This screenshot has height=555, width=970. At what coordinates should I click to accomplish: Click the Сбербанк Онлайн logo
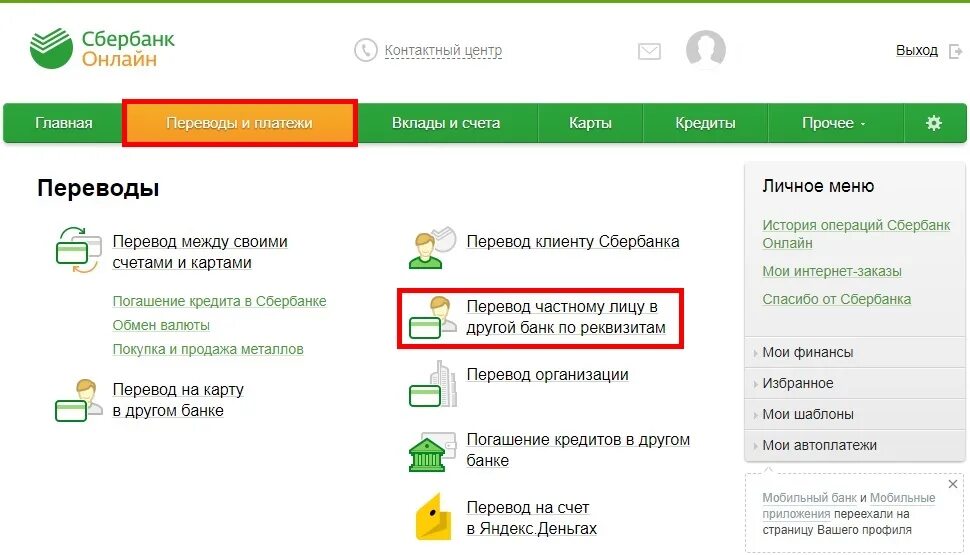click(102, 48)
